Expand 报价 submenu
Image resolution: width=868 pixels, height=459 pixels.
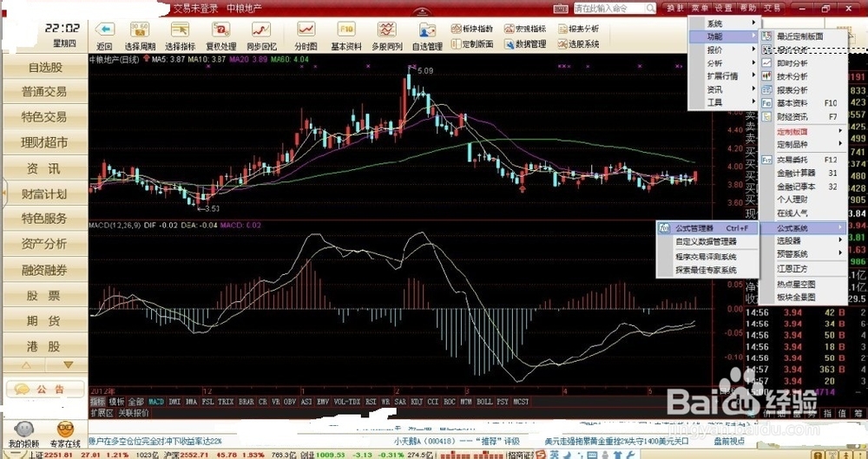pos(724,49)
